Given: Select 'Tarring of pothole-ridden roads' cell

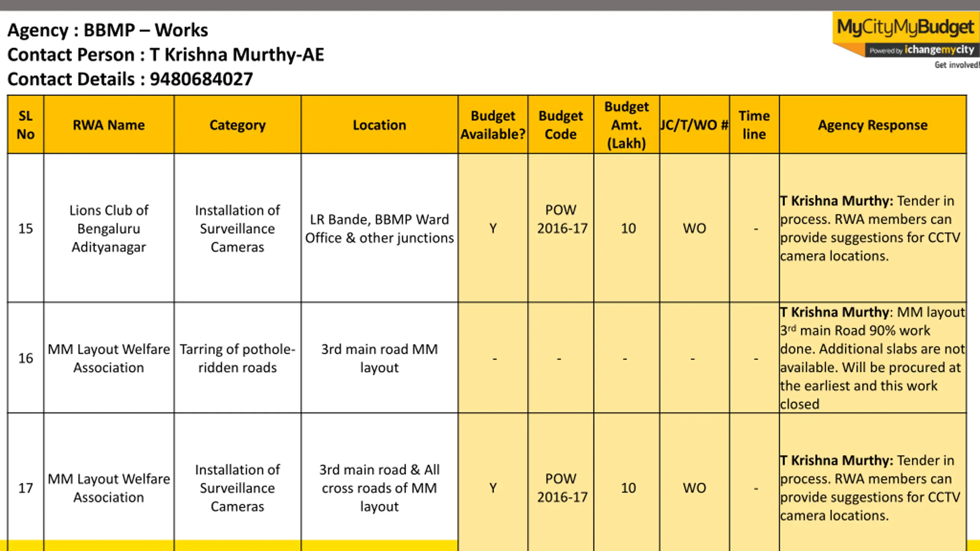Looking at the screenshot, I should point(237,358).
